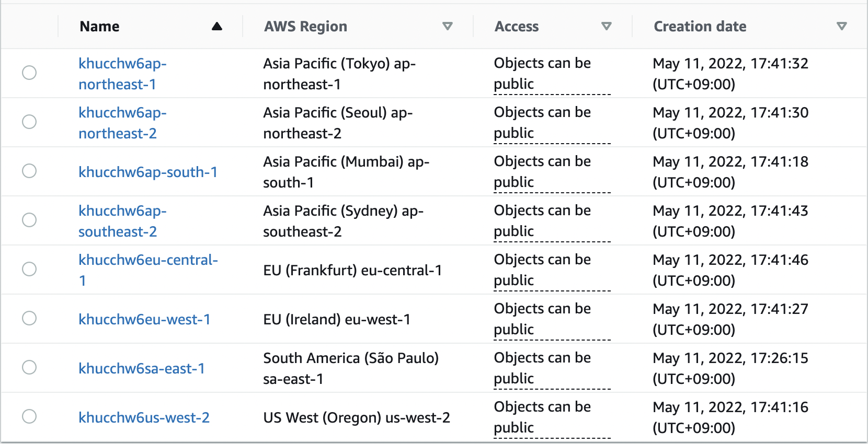This screenshot has width=868, height=444.
Task: Open the khucchw6ap-south-1 bucket link
Action: pyautogui.click(x=148, y=172)
